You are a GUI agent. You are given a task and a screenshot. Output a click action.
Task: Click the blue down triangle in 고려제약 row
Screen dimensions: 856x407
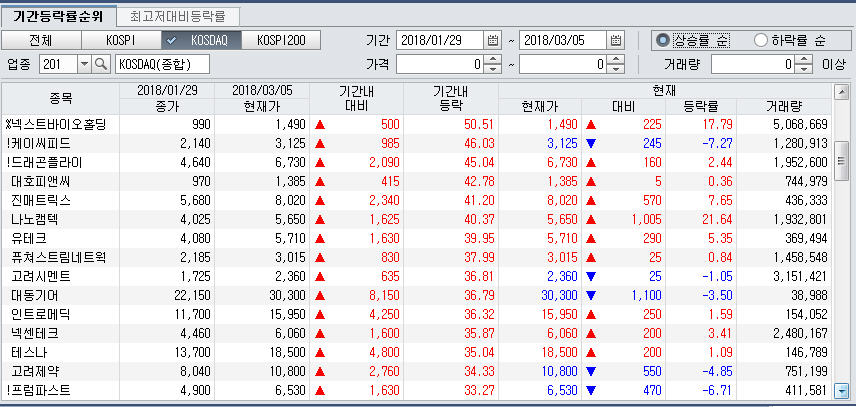pos(591,372)
